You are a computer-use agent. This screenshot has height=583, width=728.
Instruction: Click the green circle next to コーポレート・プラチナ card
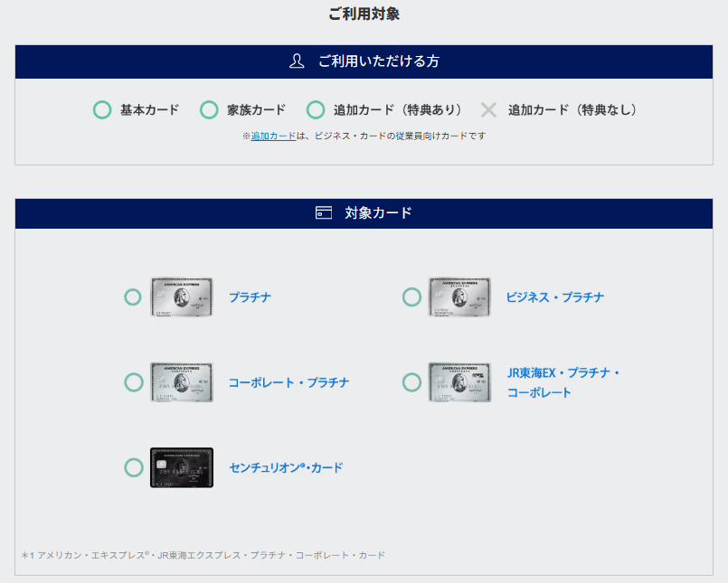point(134,382)
